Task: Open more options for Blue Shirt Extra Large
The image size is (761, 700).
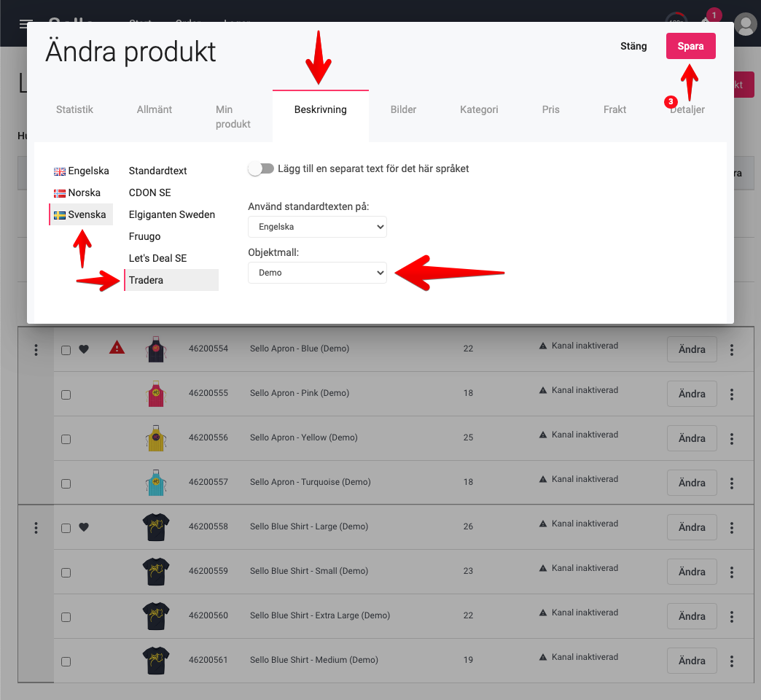Action: pyautogui.click(x=732, y=616)
